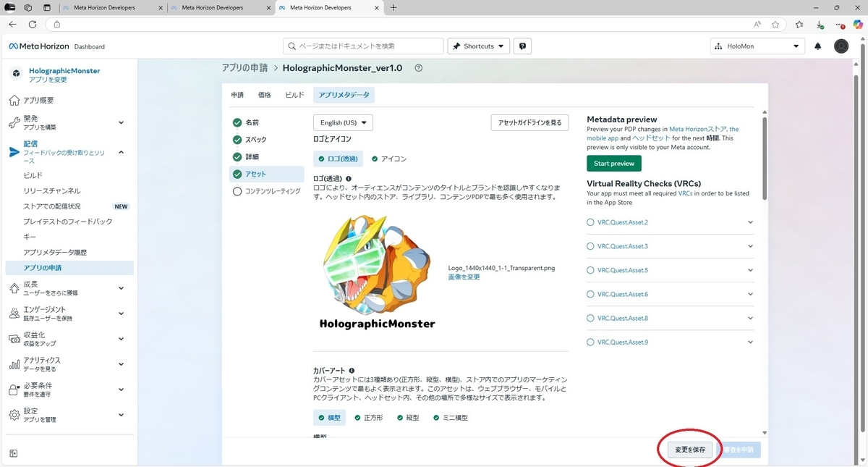
Task: Select VRC.Quest.Asset.8 circle indicator
Action: click(x=590, y=318)
